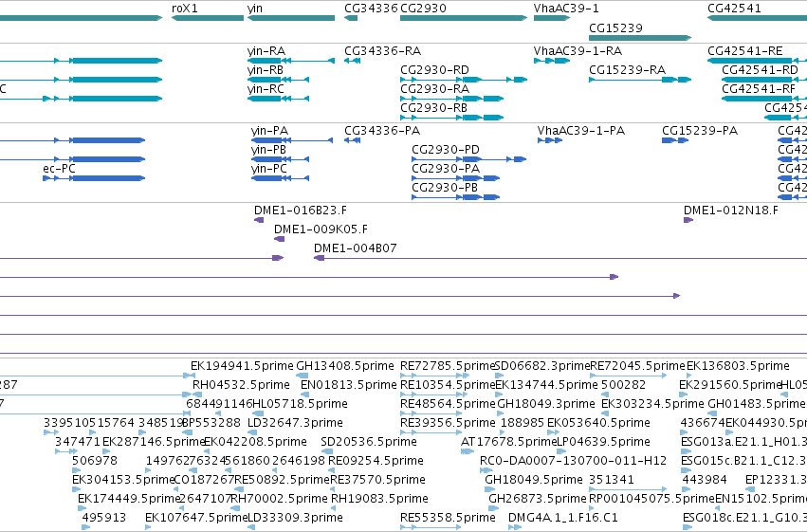Image resolution: width=807 pixels, height=532 pixels.
Task: Click the DME1-004B07 clone feature
Action: (560, 258)
